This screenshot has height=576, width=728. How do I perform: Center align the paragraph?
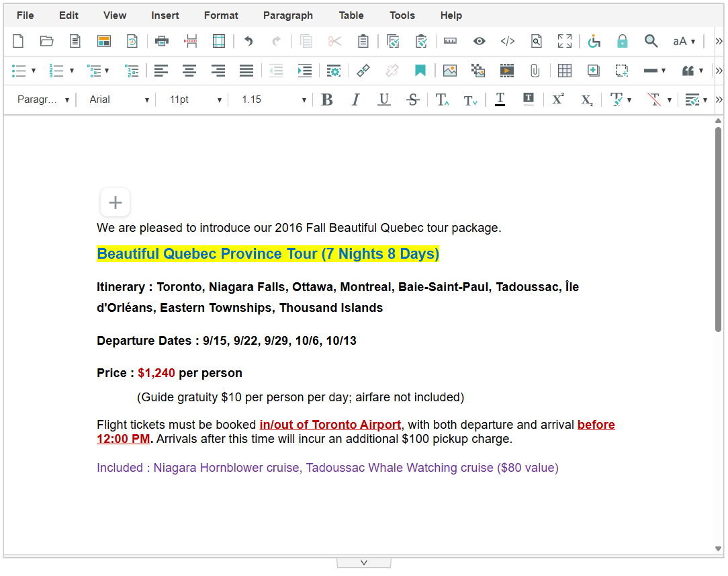coord(189,71)
